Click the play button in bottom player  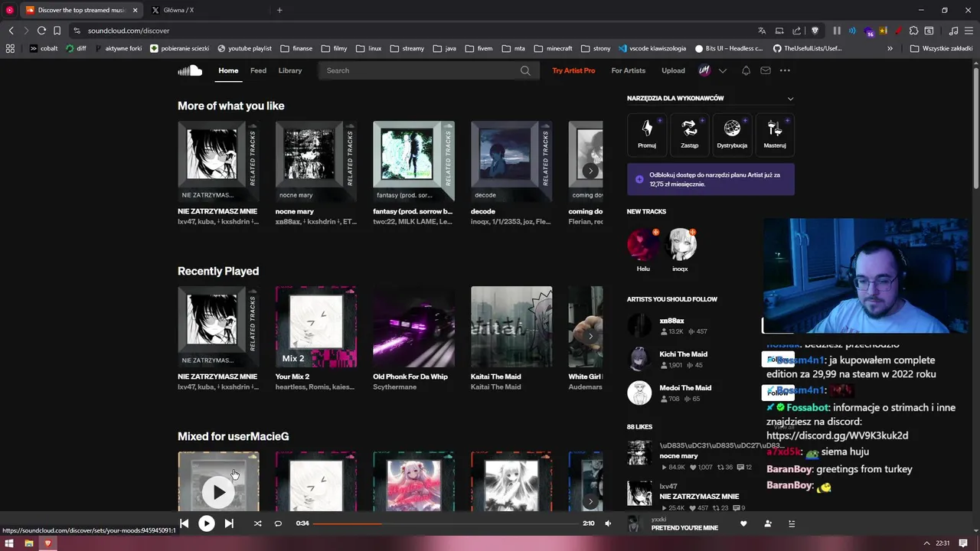[x=206, y=523]
